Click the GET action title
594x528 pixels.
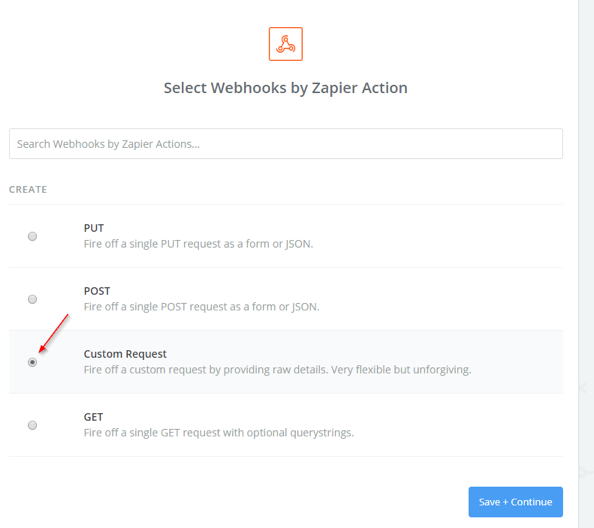pyautogui.click(x=93, y=417)
